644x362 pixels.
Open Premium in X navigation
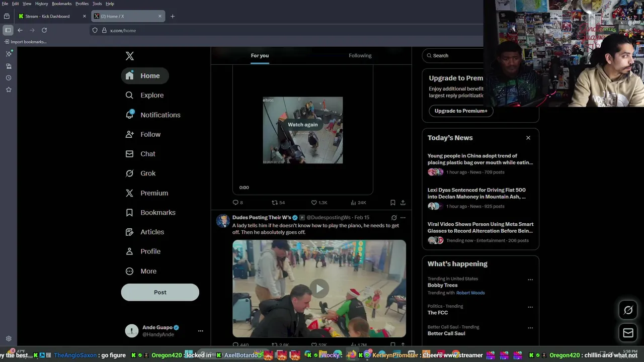(147, 193)
